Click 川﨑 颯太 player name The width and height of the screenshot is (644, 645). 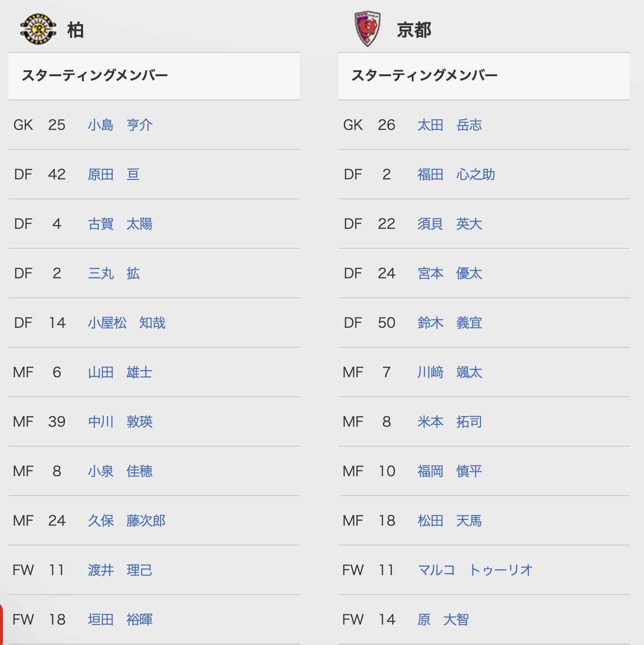tap(450, 372)
